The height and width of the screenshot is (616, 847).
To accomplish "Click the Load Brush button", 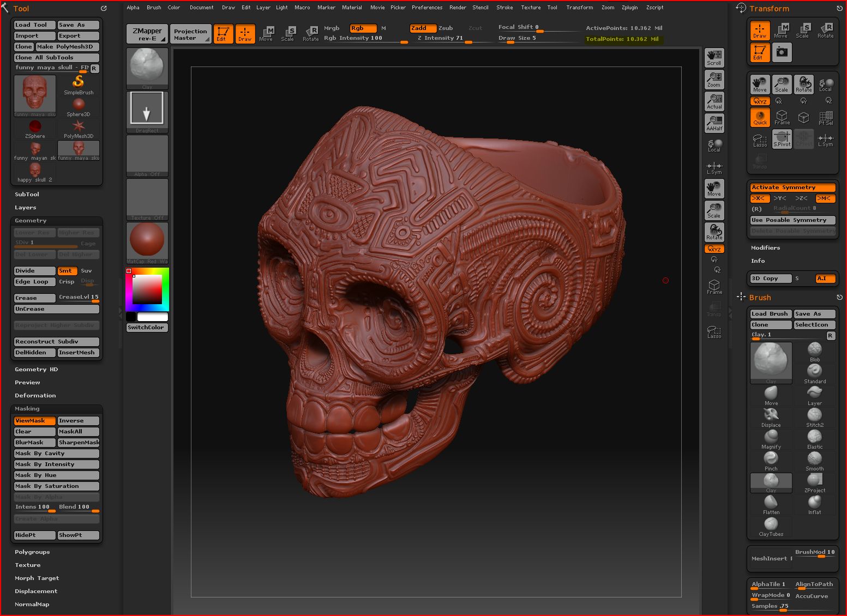I will click(771, 313).
